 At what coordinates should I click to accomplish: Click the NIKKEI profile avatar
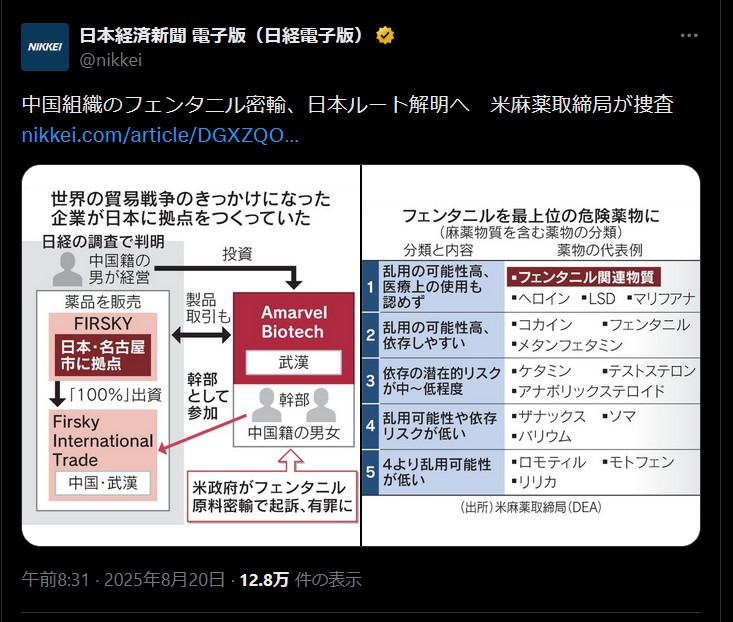45,47
